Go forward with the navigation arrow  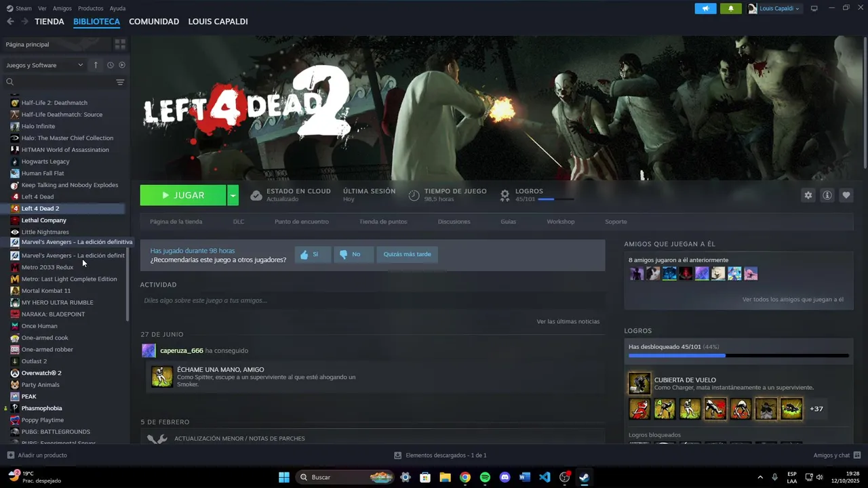click(24, 22)
